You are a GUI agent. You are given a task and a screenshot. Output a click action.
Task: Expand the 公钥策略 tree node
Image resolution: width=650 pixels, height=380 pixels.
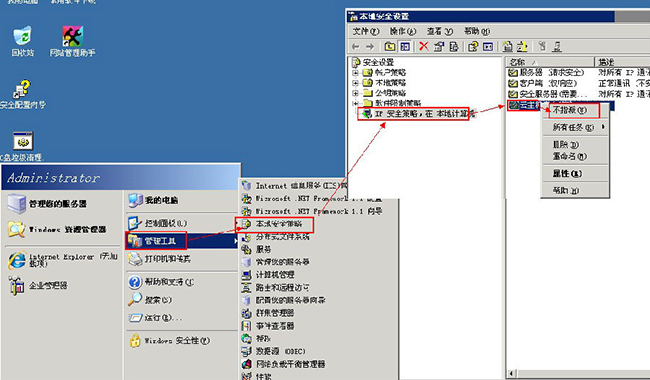tap(355, 93)
